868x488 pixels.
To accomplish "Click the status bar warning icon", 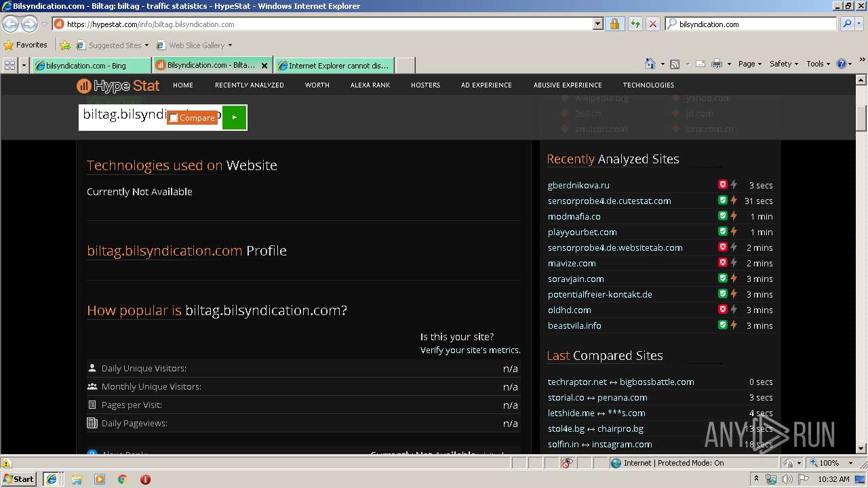I will tap(7, 463).
